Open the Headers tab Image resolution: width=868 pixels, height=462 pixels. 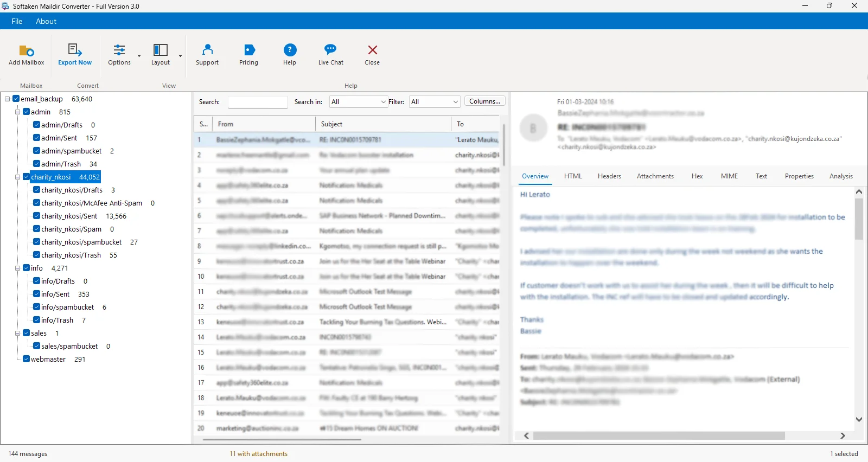pos(609,176)
